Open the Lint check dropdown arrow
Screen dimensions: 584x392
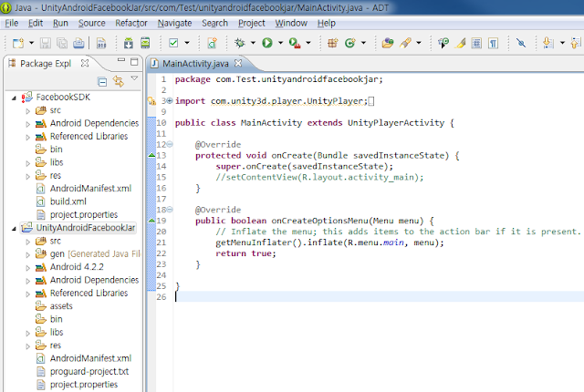click(x=187, y=43)
